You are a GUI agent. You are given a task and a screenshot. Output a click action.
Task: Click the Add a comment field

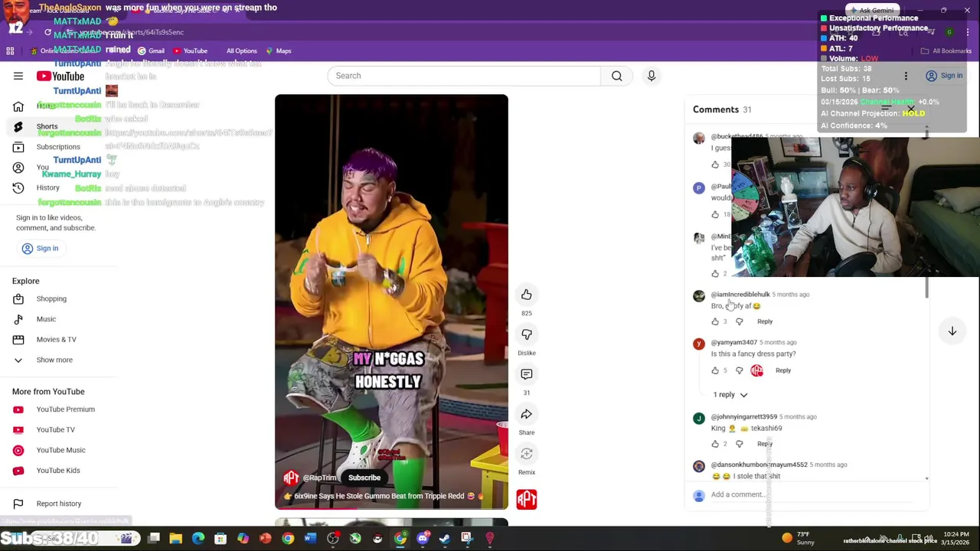[x=812, y=494]
